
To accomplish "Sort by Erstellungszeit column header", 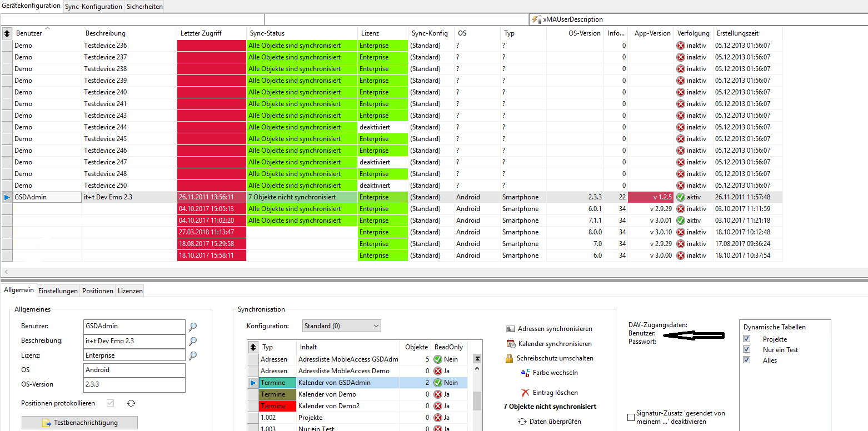I will pos(748,33).
